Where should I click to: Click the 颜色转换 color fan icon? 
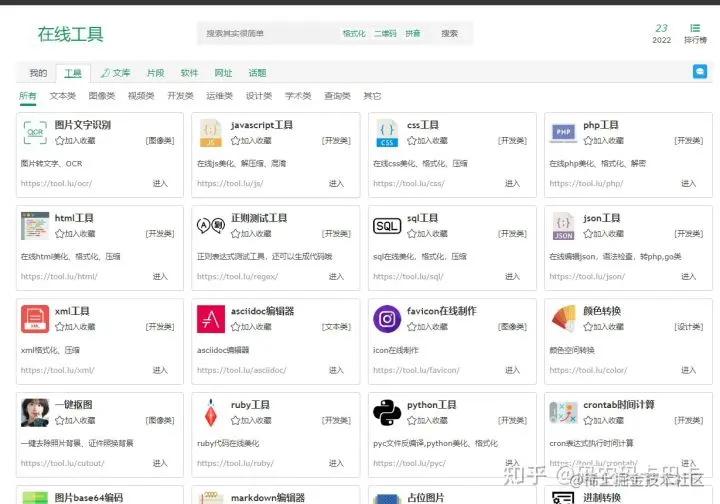coord(563,319)
